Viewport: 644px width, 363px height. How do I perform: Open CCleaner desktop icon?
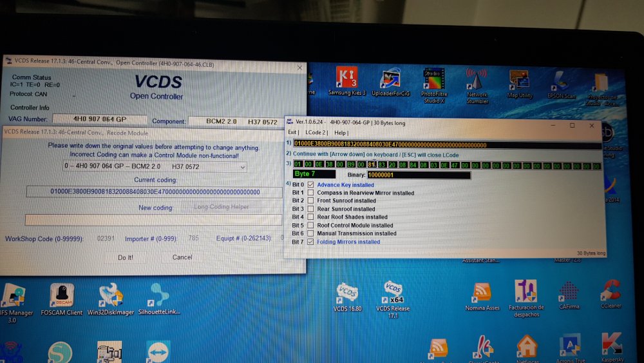tap(611, 293)
